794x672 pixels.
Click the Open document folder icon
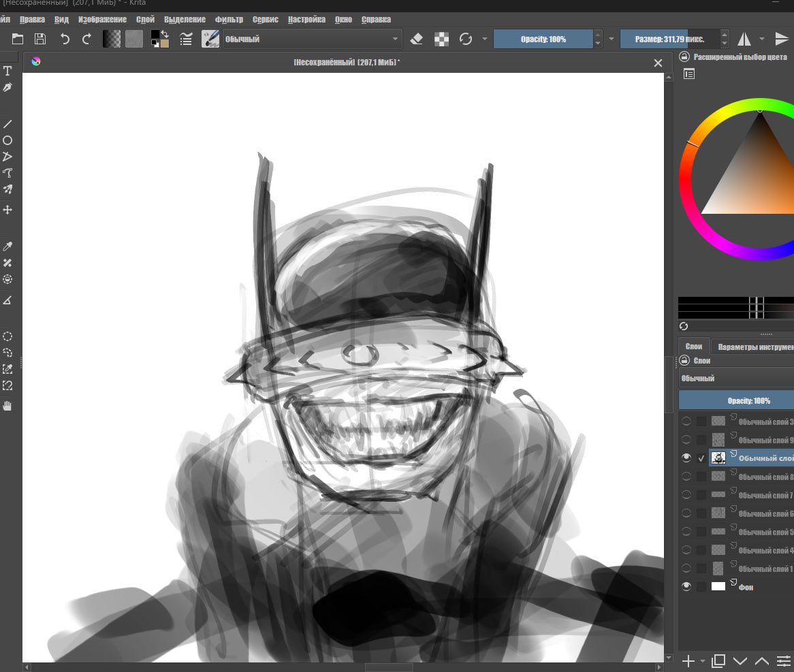18,39
